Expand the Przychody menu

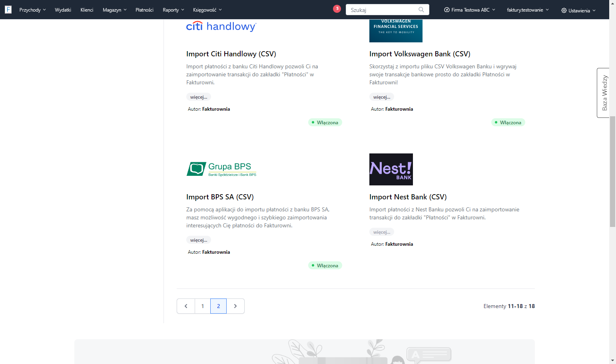coord(32,10)
